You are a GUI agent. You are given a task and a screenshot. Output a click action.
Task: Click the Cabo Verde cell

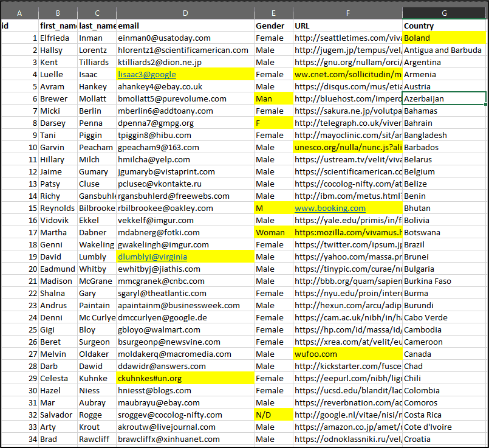click(x=444, y=318)
